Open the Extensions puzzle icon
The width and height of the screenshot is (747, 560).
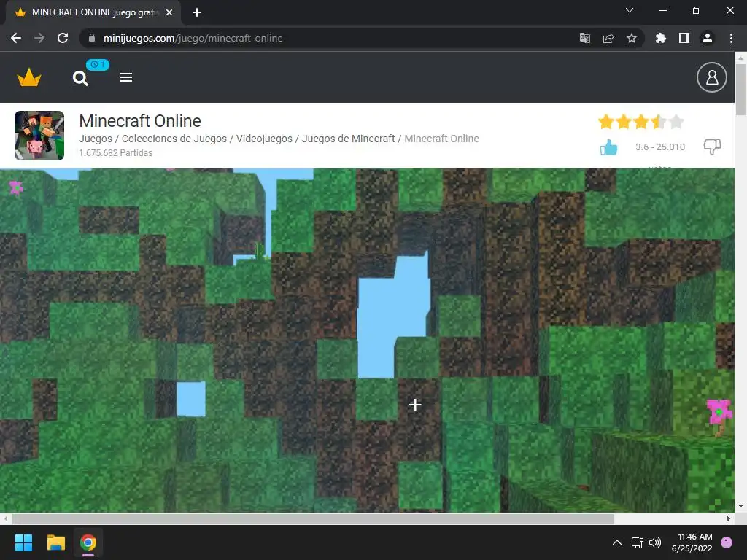[x=660, y=38]
